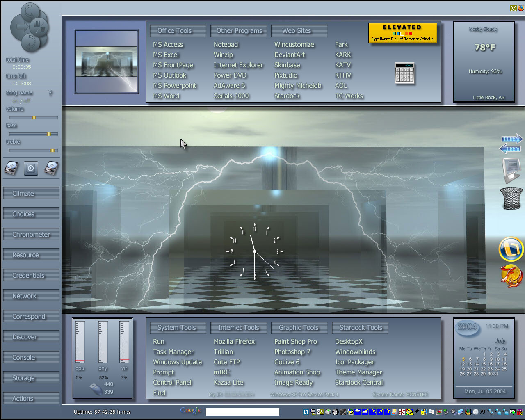Launch MS Access
Image resolution: width=525 pixels, height=420 pixels.
[168, 45]
